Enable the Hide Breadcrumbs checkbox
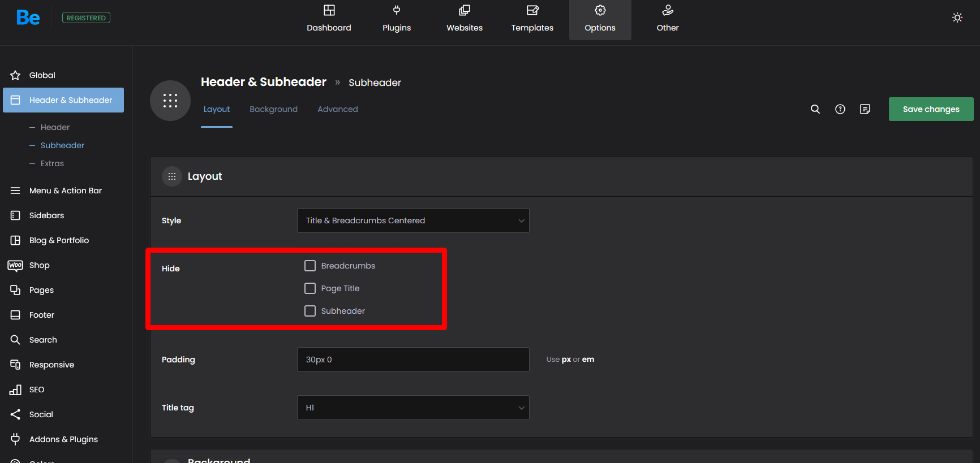This screenshot has height=463, width=980. [310, 266]
